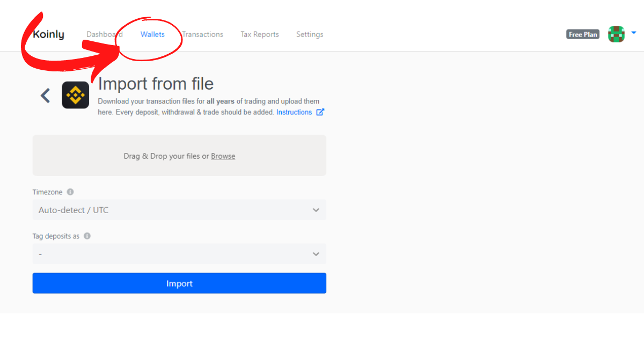This screenshot has width=644, height=337.
Task: Click the Free Plan badge
Action: tap(583, 34)
